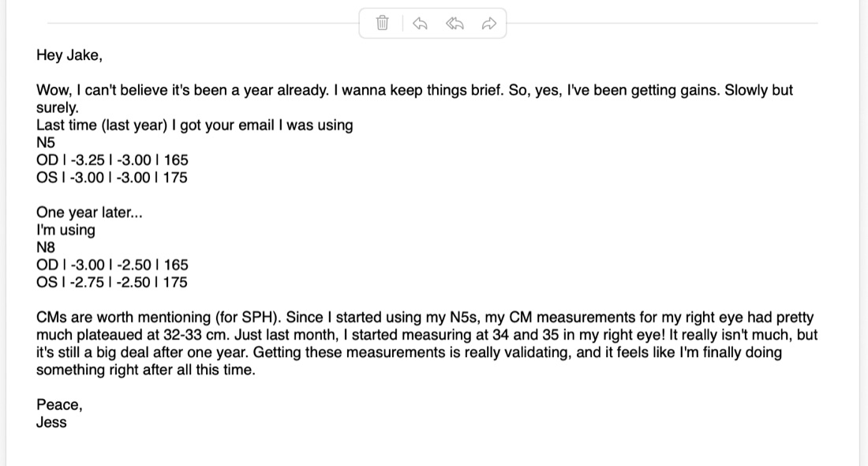Click the sign-off word 'Peace,'

coord(59,405)
